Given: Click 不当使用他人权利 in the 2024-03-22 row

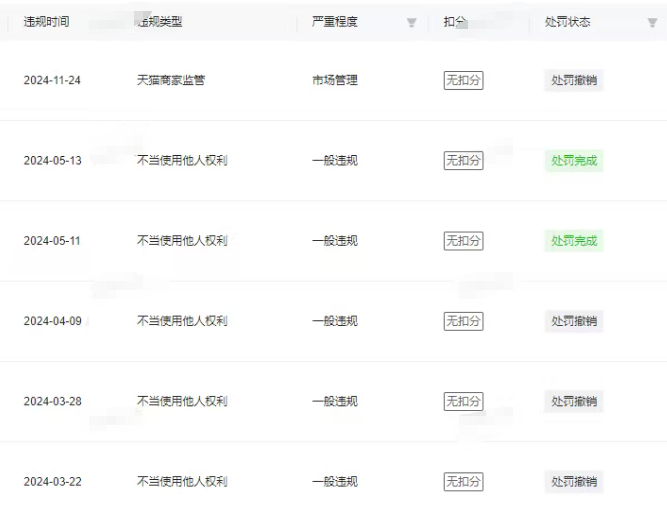Looking at the screenshot, I should pyautogui.click(x=181, y=482).
